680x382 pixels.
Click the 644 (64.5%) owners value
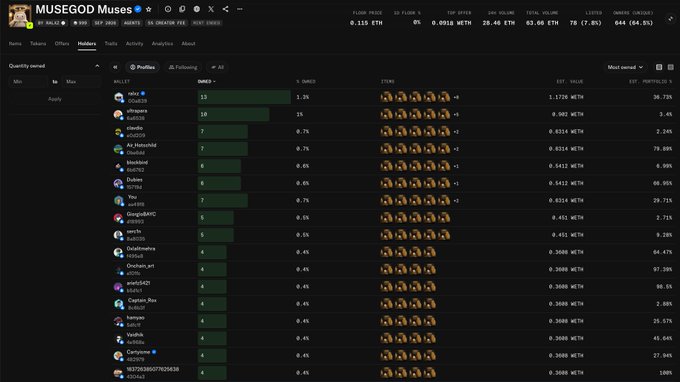[x=633, y=23]
